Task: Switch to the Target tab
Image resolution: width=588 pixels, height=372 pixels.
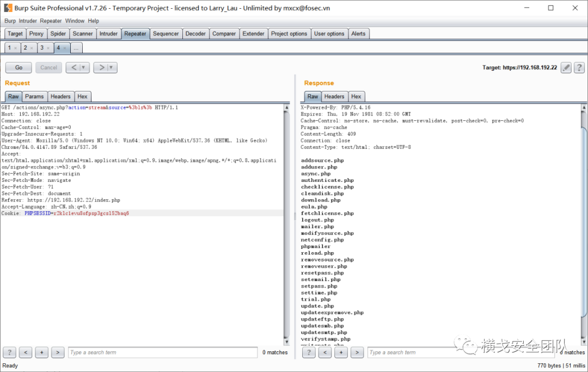Action: tap(15, 34)
